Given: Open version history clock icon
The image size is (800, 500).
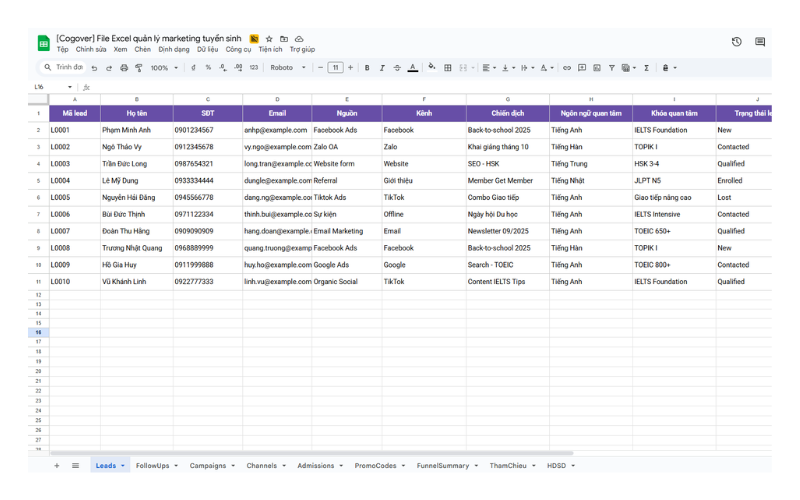Looking at the screenshot, I should (737, 42).
